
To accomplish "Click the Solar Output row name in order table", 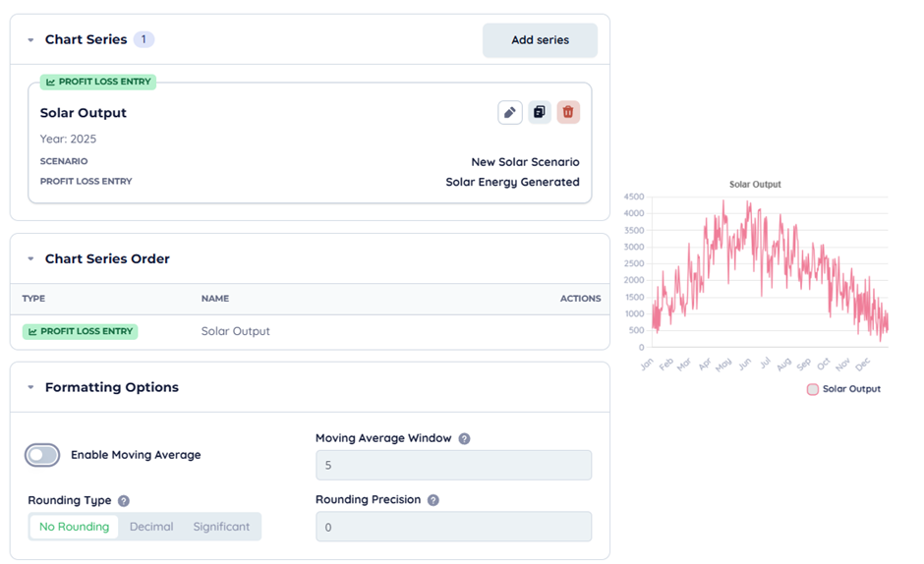I will point(235,332).
